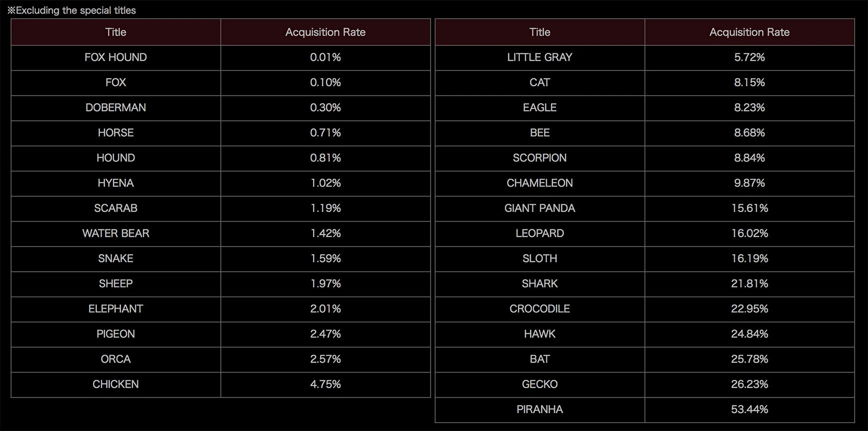Screen dimensions: 868x431
Task: Click the CROCODILE title cell
Action: pos(540,309)
